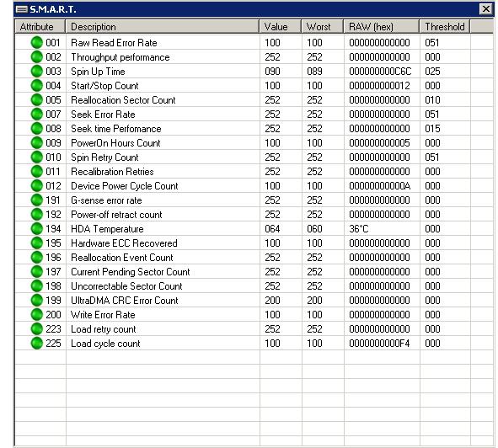The image size is (498, 448).
Task: Click the green status icon for attribute 194
Action: (37, 228)
